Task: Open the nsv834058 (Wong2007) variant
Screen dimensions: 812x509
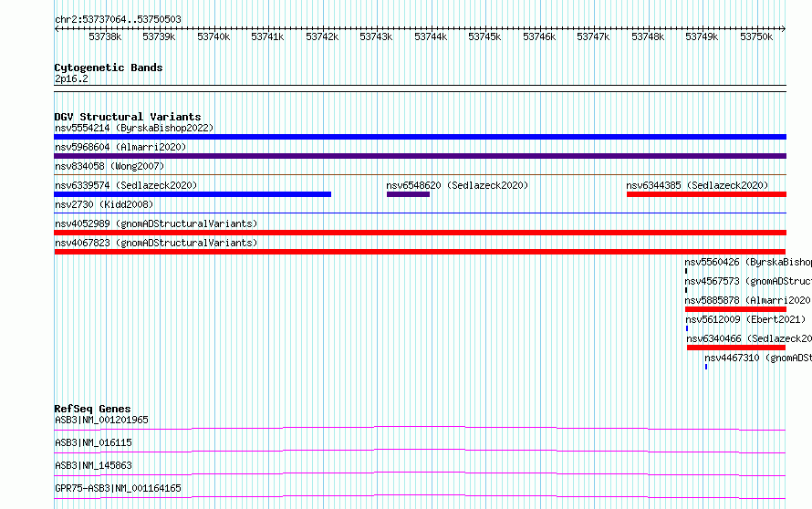Action: point(109,166)
